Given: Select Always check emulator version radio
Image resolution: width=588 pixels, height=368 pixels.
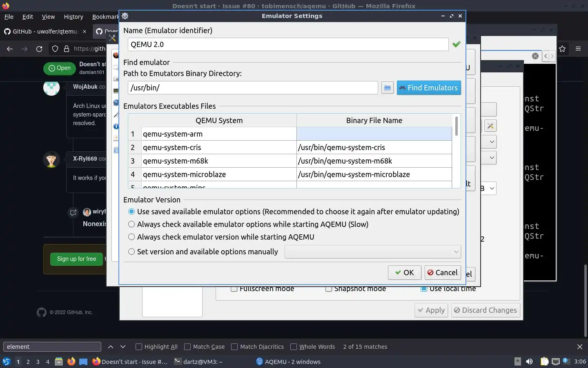Looking at the screenshot, I should point(131,237).
